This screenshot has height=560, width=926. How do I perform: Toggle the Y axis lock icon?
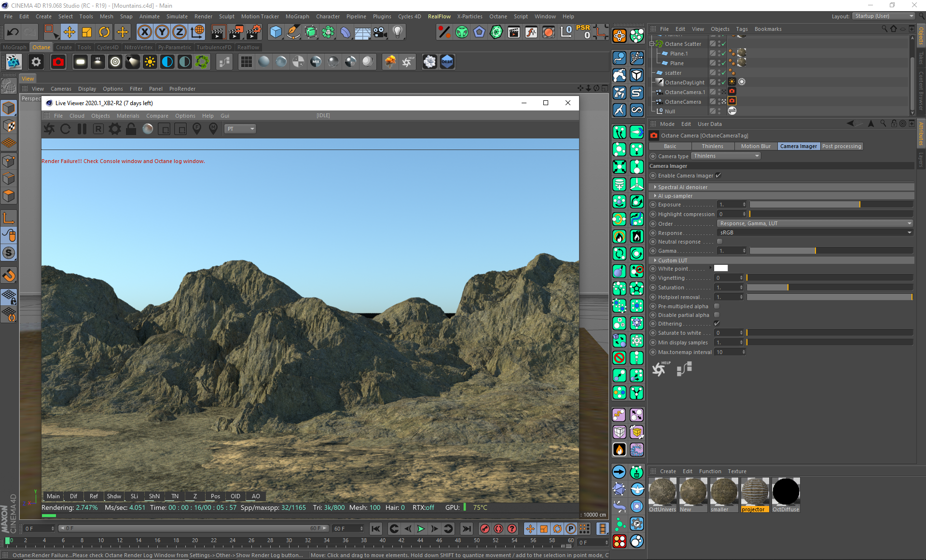click(162, 32)
